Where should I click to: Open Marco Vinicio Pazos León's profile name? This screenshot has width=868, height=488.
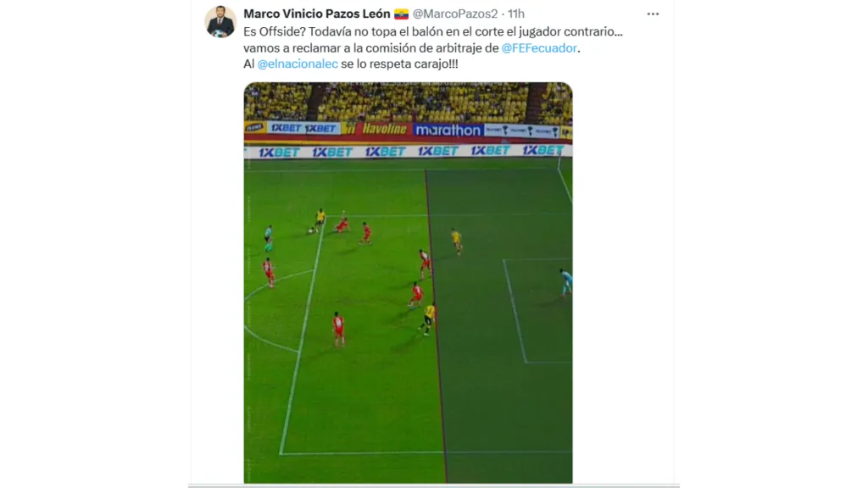tap(317, 14)
